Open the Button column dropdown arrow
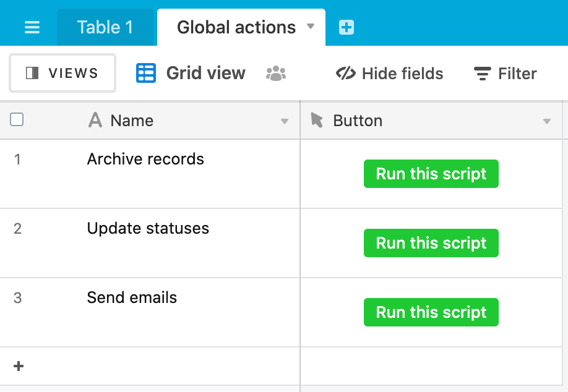The height and width of the screenshot is (392, 568). pos(547,121)
